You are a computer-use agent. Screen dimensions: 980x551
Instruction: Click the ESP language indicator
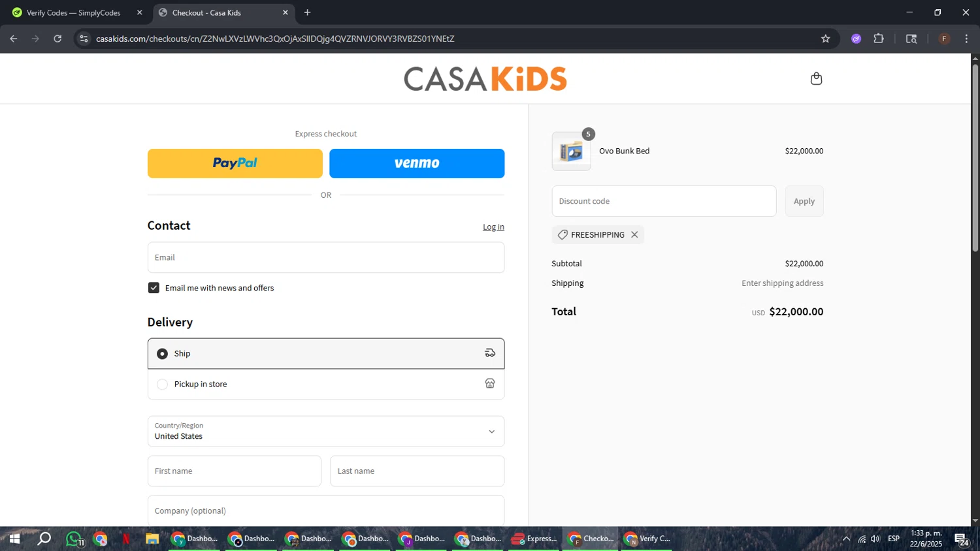894,539
